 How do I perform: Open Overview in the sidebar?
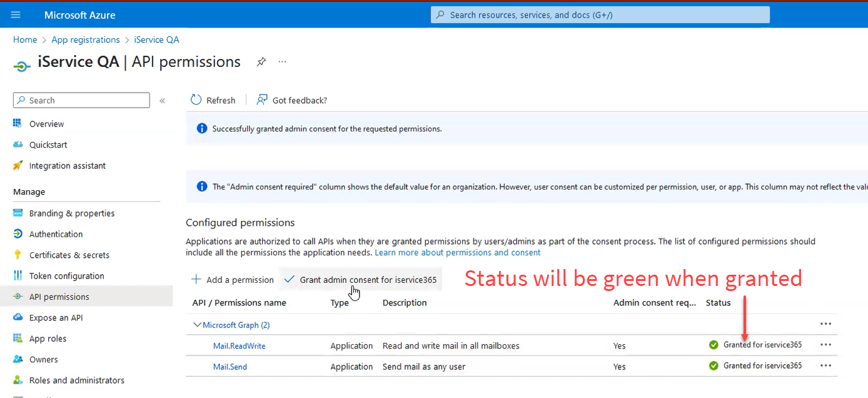(x=46, y=124)
